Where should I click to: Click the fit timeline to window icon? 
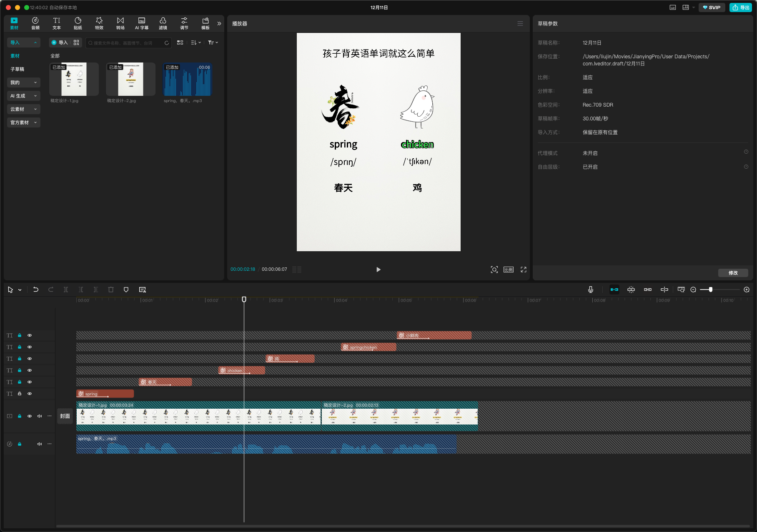click(x=681, y=290)
